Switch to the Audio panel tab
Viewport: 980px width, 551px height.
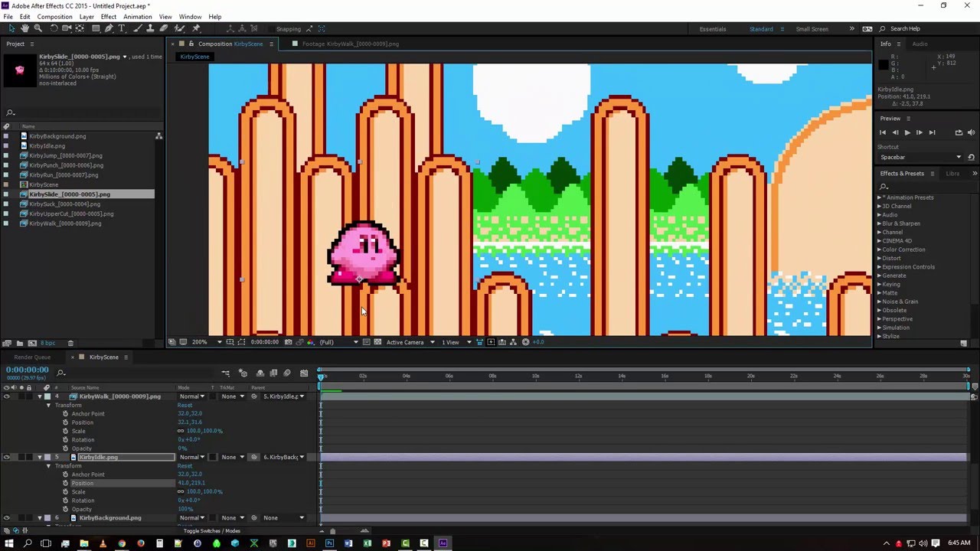pos(920,44)
